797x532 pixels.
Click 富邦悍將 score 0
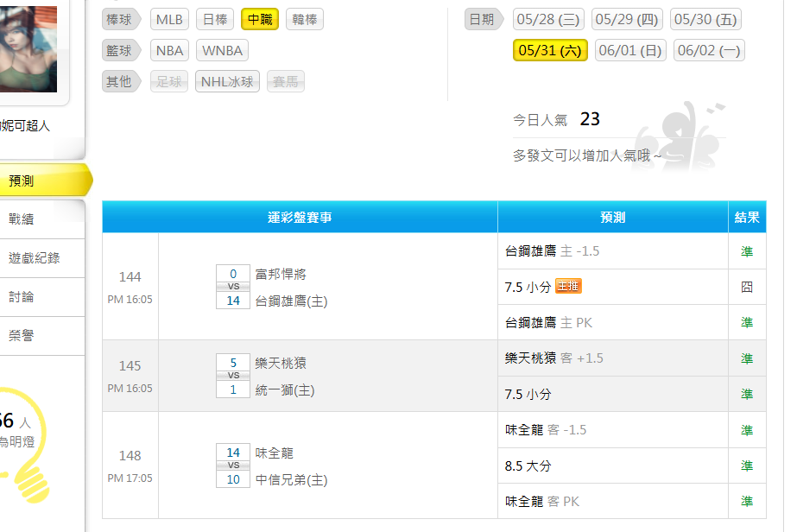tap(233, 274)
